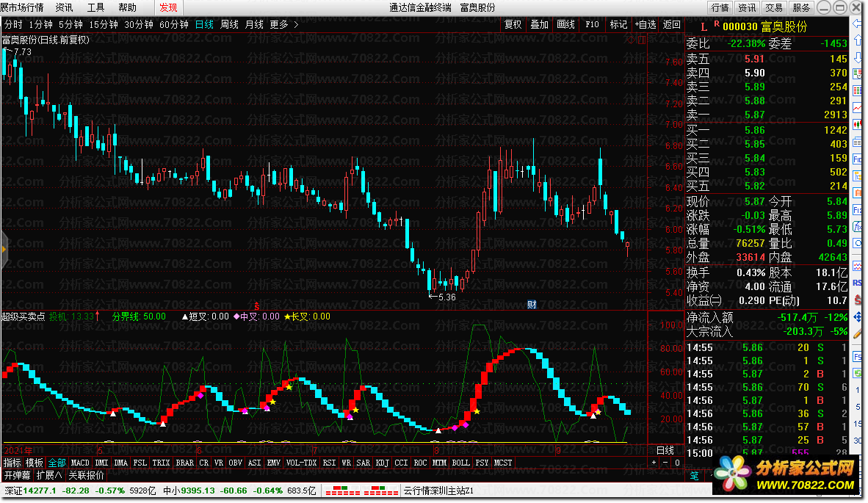Select the 全部 indicator tab
Screen dimensions: 868x503
coord(57,463)
